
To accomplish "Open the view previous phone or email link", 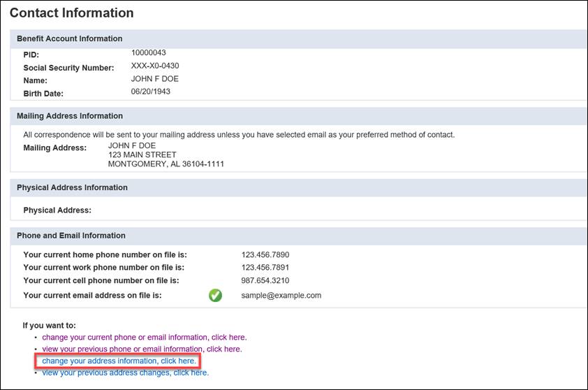I will click(142, 349).
